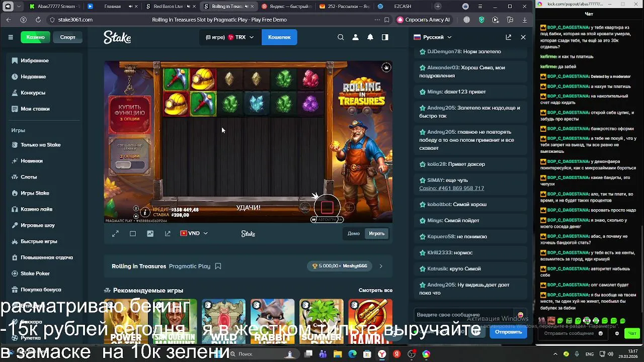Go back in browser history
Screen dimensions: 644x362
(9, 20)
